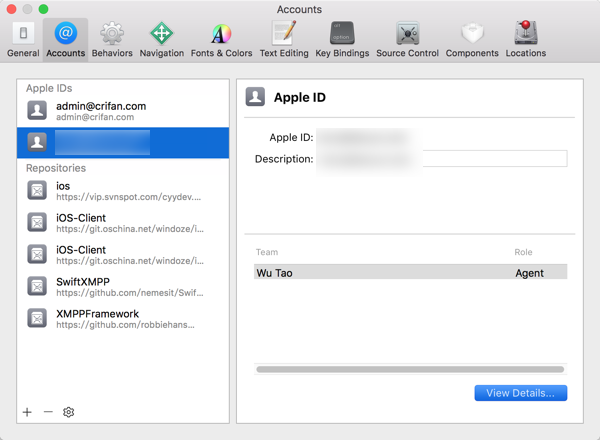Click the admin@crifan.com gray subtitle
This screenshot has width=600, height=440.
[95, 117]
